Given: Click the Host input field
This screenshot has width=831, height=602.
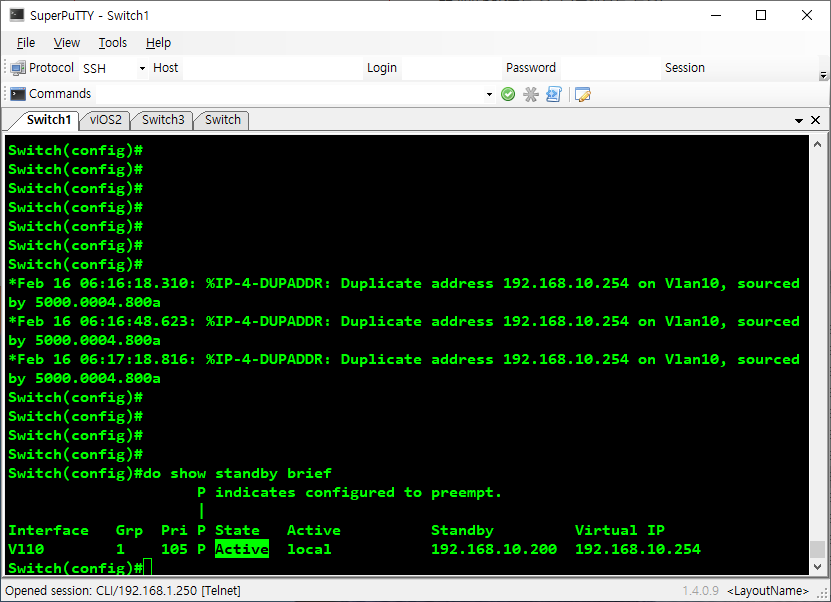Looking at the screenshot, I should (x=272, y=68).
